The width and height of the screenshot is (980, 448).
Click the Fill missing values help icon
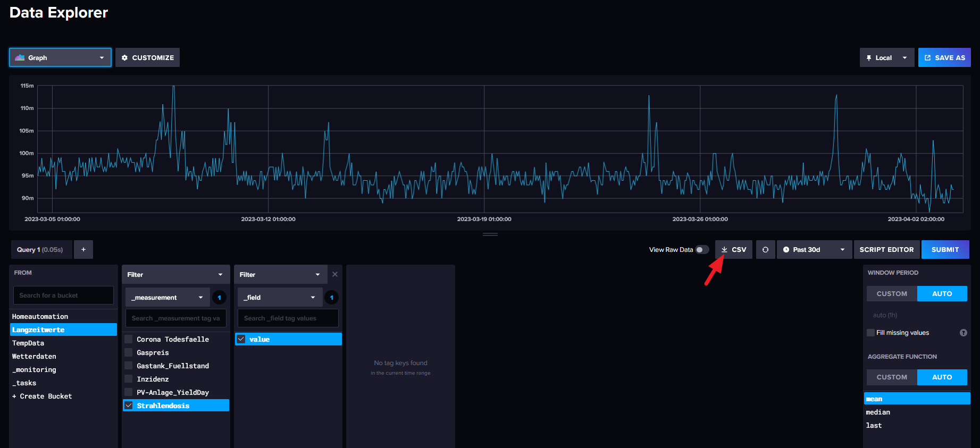pyautogui.click(x=964, y=333)
